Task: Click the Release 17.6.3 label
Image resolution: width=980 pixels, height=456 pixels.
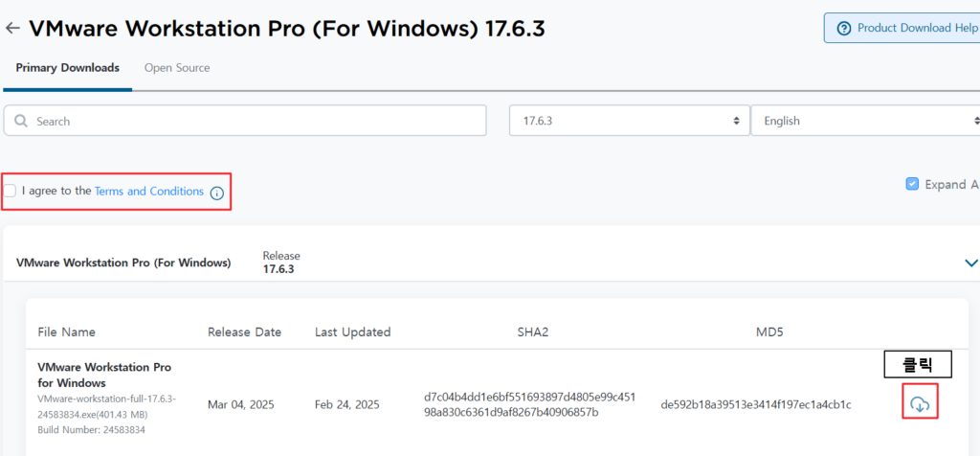Action: [281, 262]
